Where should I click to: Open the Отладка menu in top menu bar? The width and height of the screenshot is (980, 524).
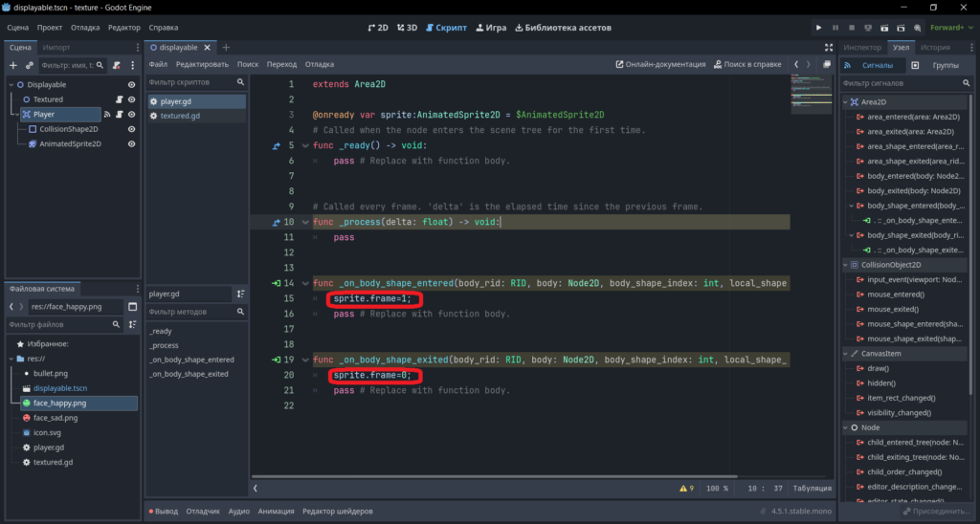[85, 28]
